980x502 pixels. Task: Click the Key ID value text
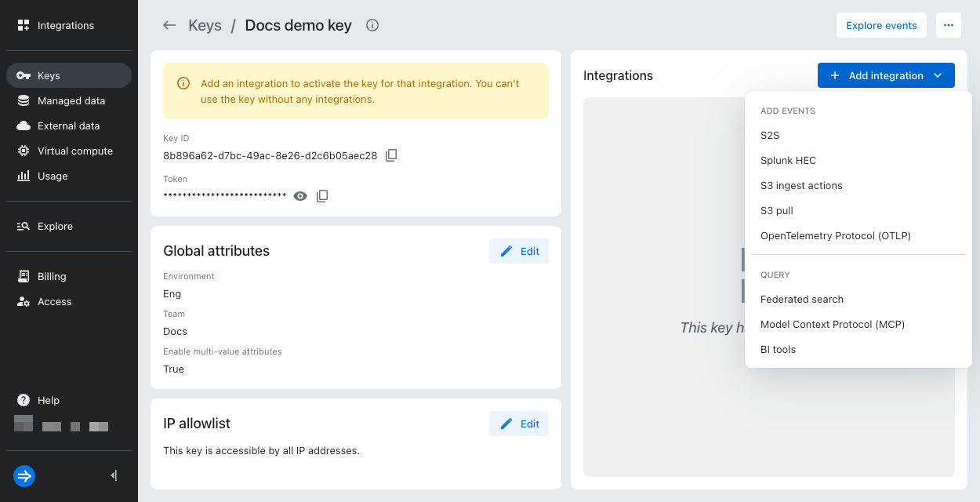270,155
